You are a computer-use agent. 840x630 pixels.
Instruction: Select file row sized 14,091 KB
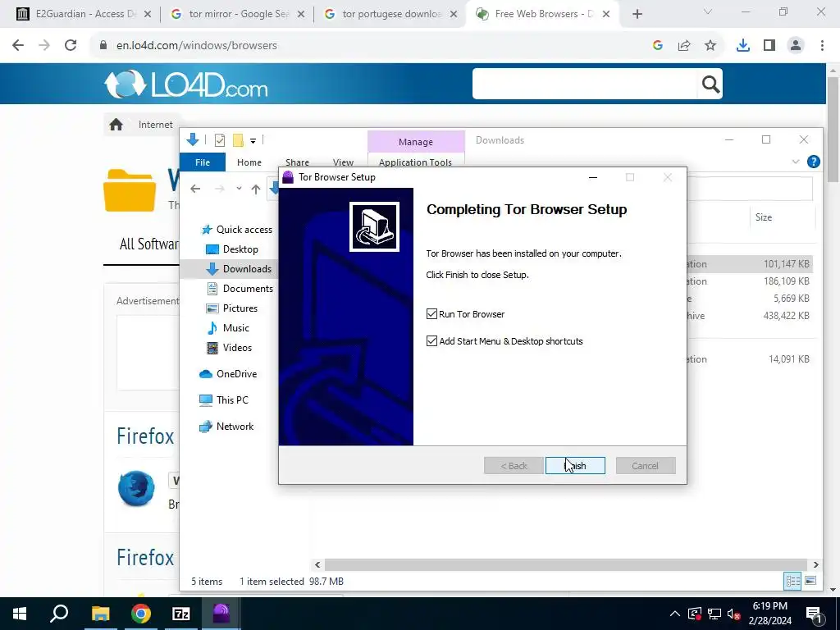(x=750, y=359)
